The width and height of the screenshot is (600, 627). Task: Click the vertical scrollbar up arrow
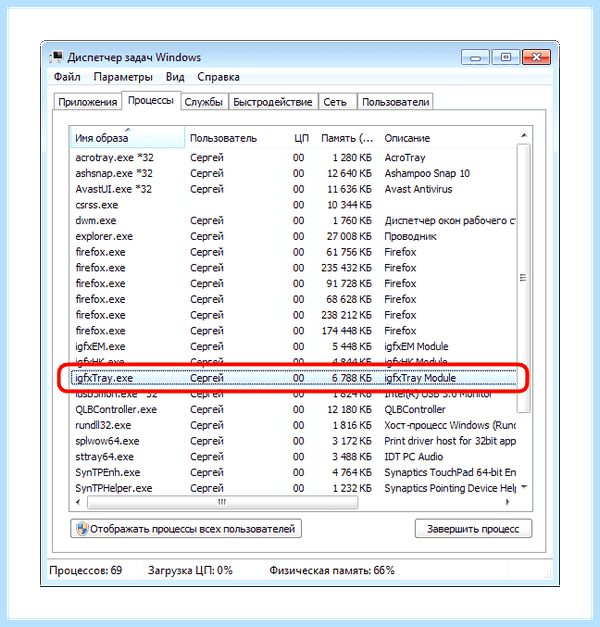pyautogui.click(x=524, y=136)
